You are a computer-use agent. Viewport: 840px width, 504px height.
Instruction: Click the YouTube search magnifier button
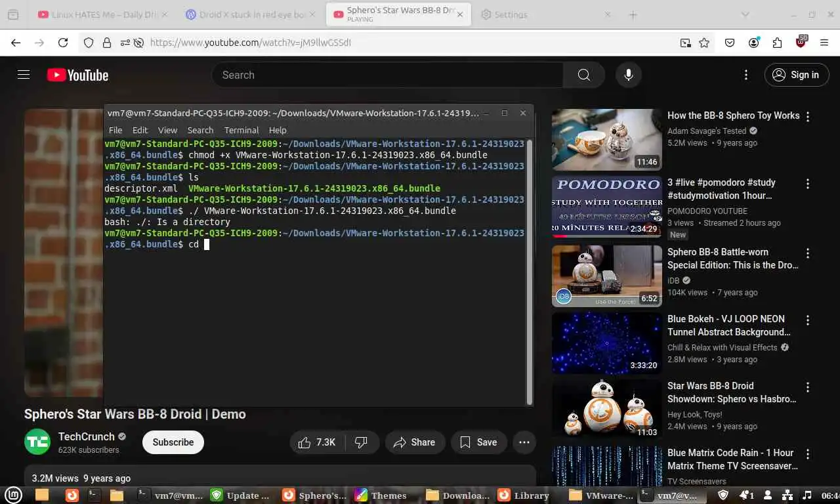[x=583, y=75]
